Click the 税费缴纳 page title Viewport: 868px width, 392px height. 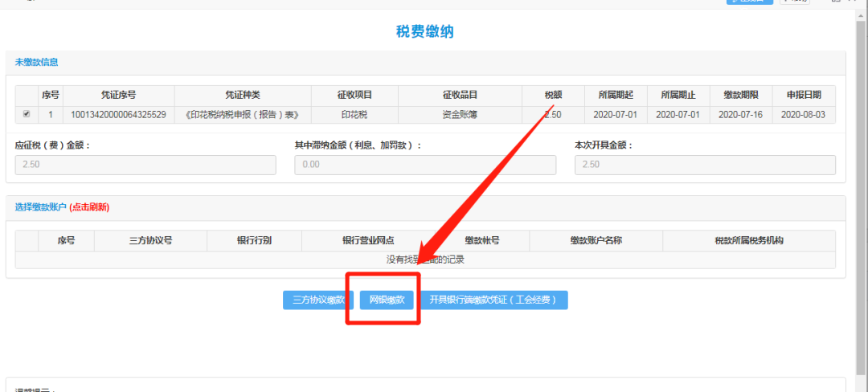425,31
